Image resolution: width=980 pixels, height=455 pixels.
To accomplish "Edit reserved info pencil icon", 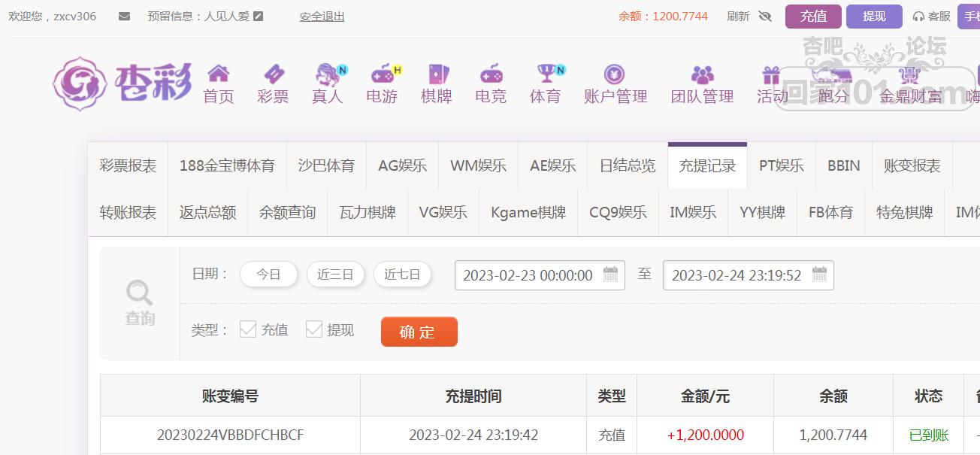I will click(259, 16).
